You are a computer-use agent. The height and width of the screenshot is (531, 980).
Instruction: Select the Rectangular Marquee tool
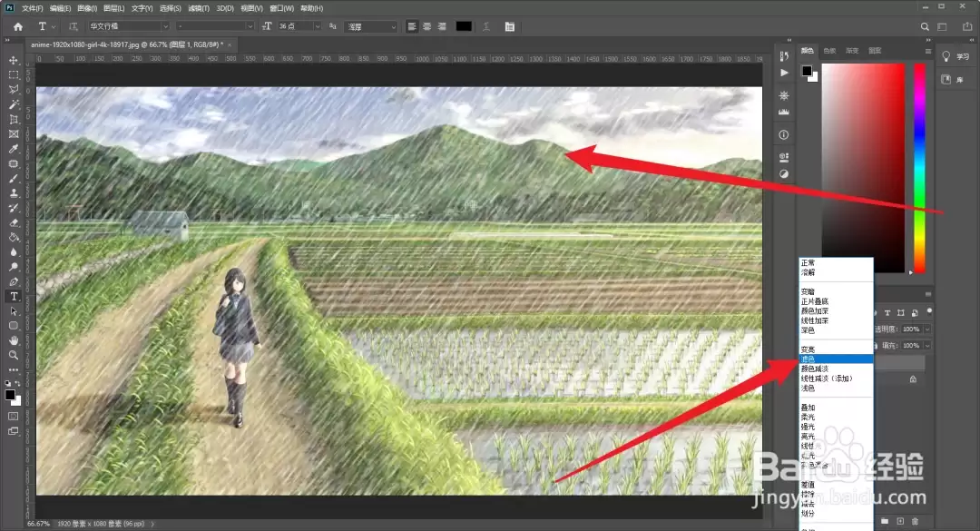point(13,74)
